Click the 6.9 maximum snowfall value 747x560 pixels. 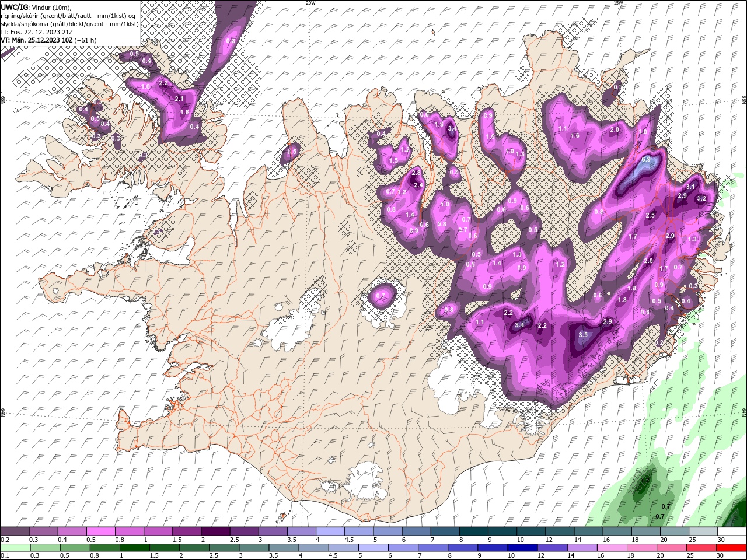tap(646, 159)
